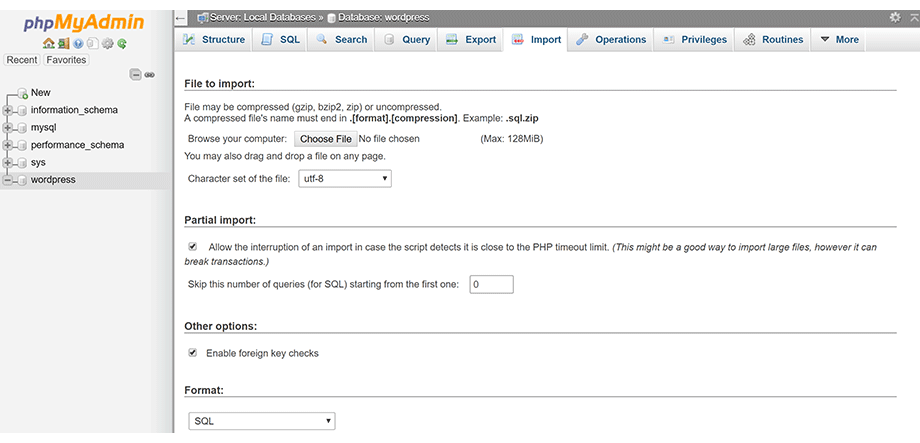Click the left arrow icon in breadcrumb bar

pyautogui.click(x=181, y=18)
